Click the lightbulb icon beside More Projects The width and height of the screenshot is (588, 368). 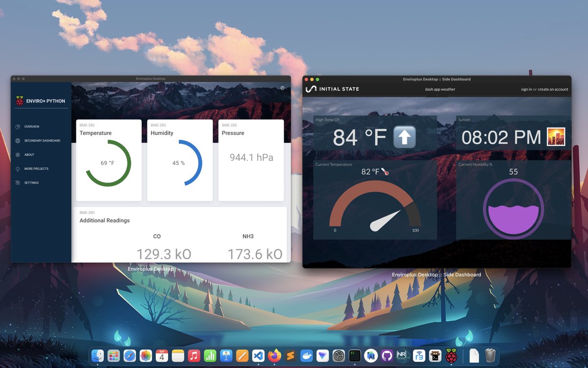pos(18,169)
